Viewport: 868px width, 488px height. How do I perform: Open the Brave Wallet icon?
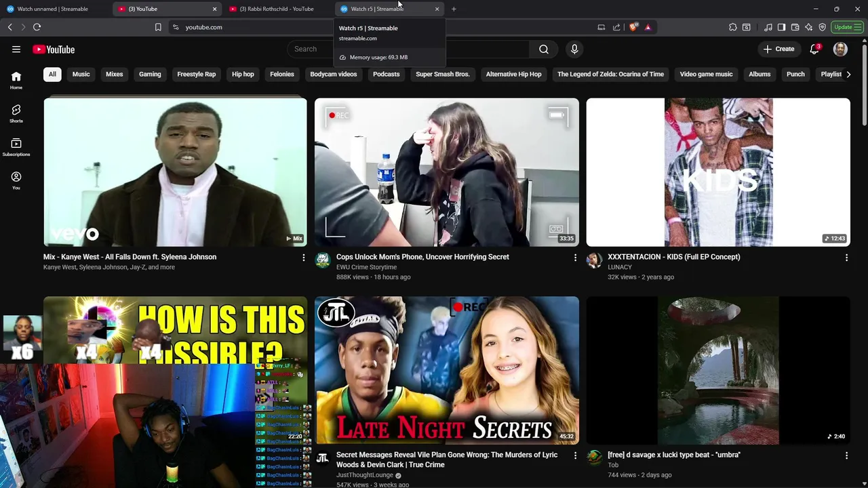click(795, 27)
